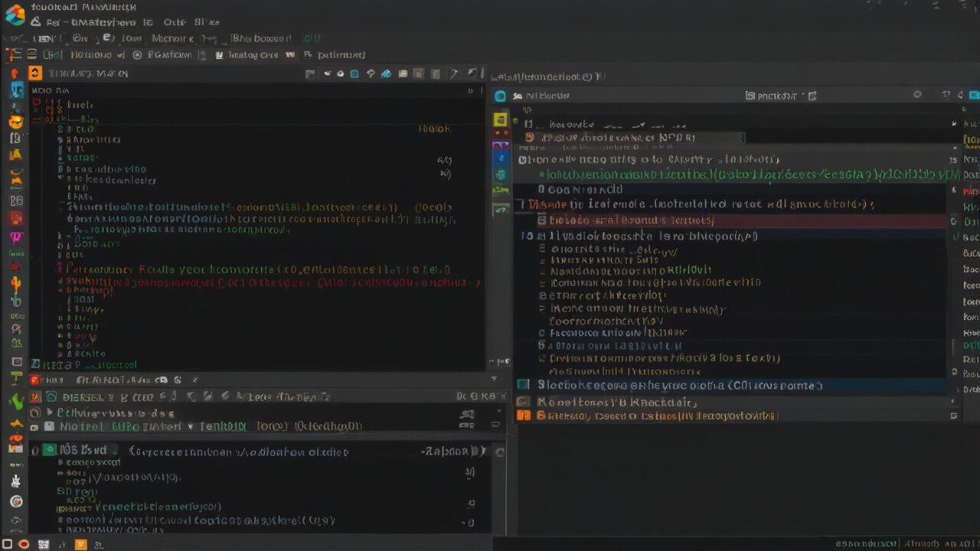Click the cyan circle icon in the right panel header

(x=501, y=96)
